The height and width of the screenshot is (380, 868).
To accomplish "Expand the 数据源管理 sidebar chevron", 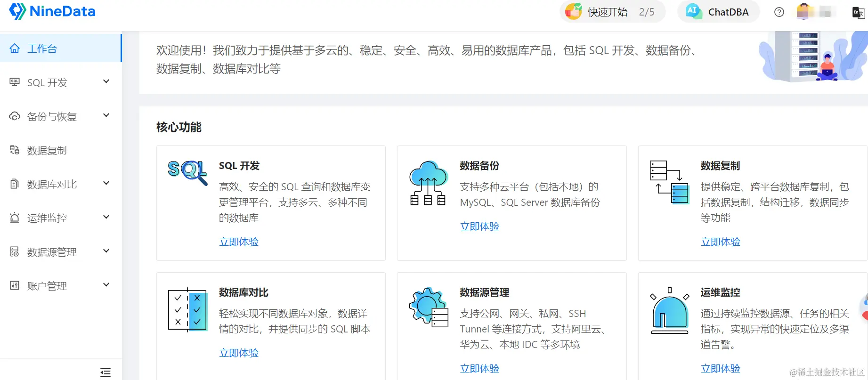I will click(x=106, y=251).
